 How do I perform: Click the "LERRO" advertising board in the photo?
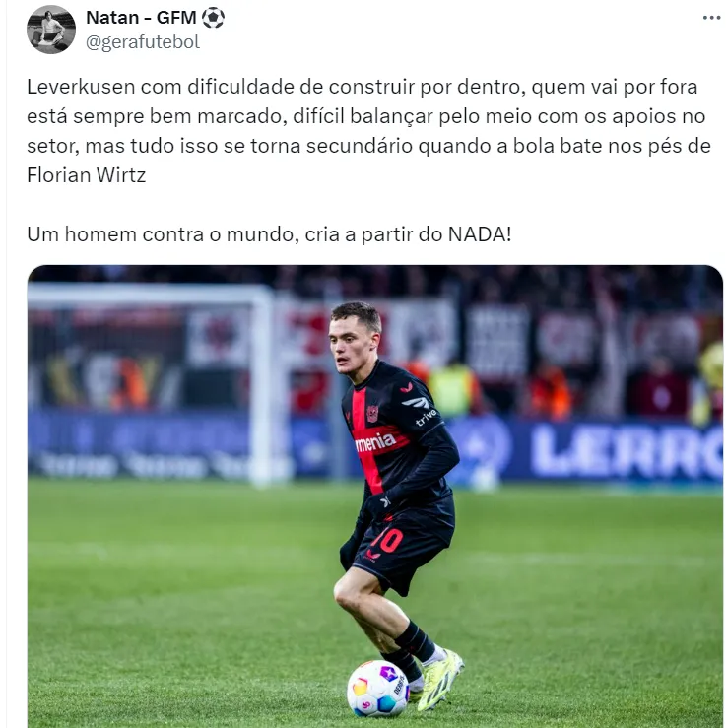click(627, 450)
